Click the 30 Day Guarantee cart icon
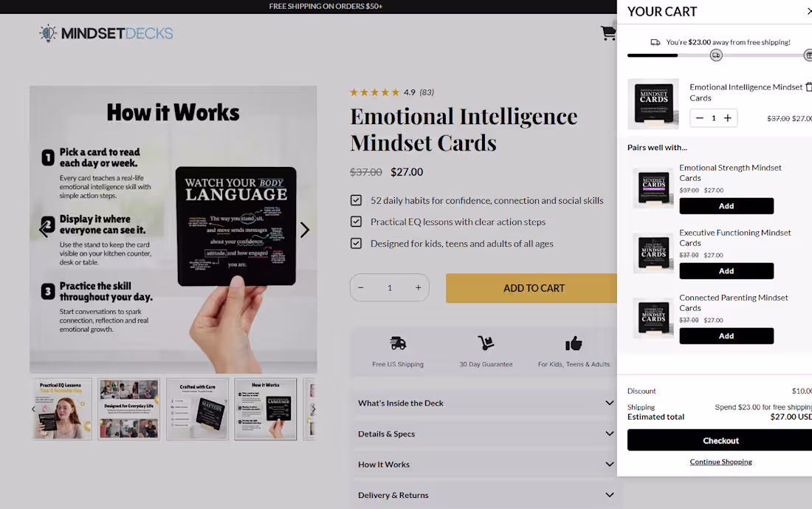 tap(486, 343)
